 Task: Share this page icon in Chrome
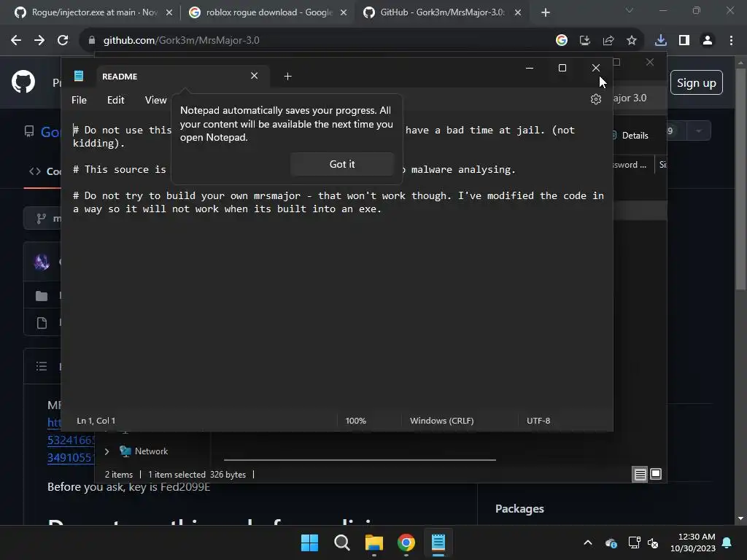click(x=608, y=41)
